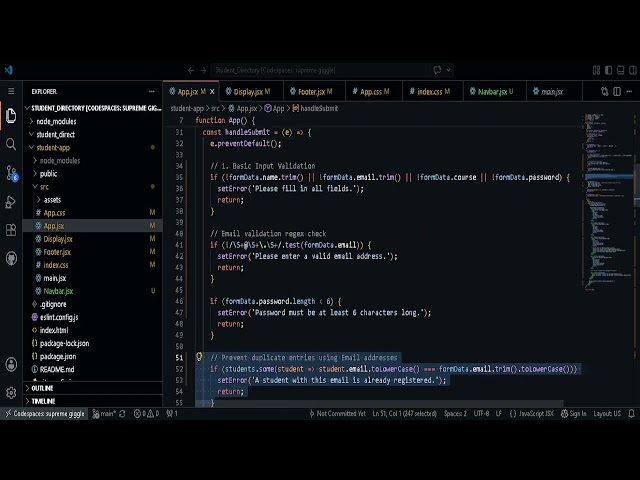Viewport: 640px width, 480px height.
Task: Synchronize changes with the sync icon
Action: pos(122,413)
